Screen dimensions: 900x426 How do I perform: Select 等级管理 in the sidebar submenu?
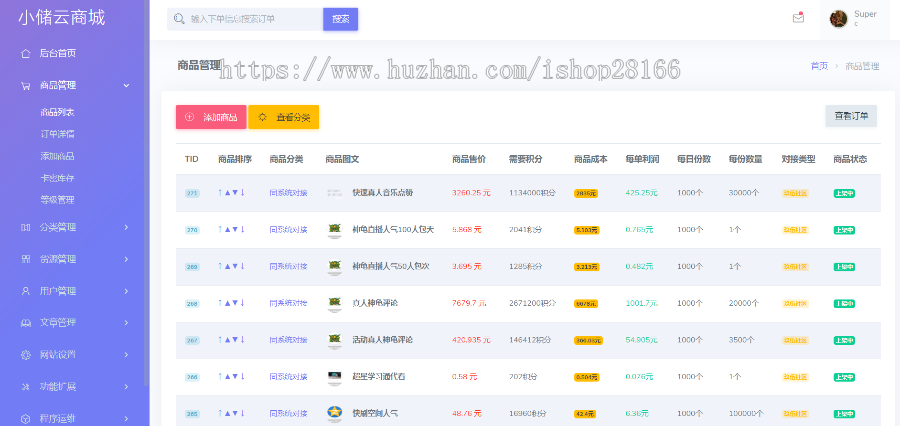[57, 200]
